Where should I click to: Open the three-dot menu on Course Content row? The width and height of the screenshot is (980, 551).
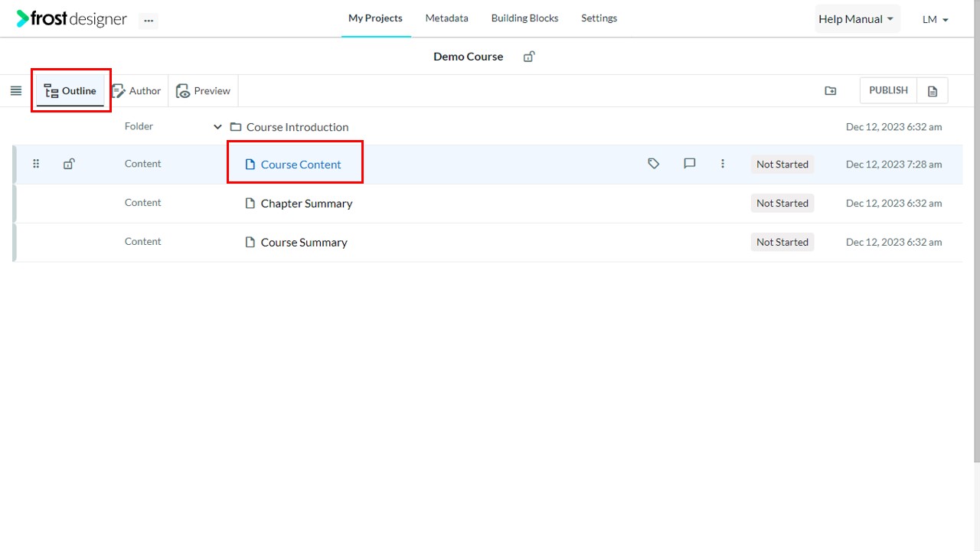pos(722,164)
